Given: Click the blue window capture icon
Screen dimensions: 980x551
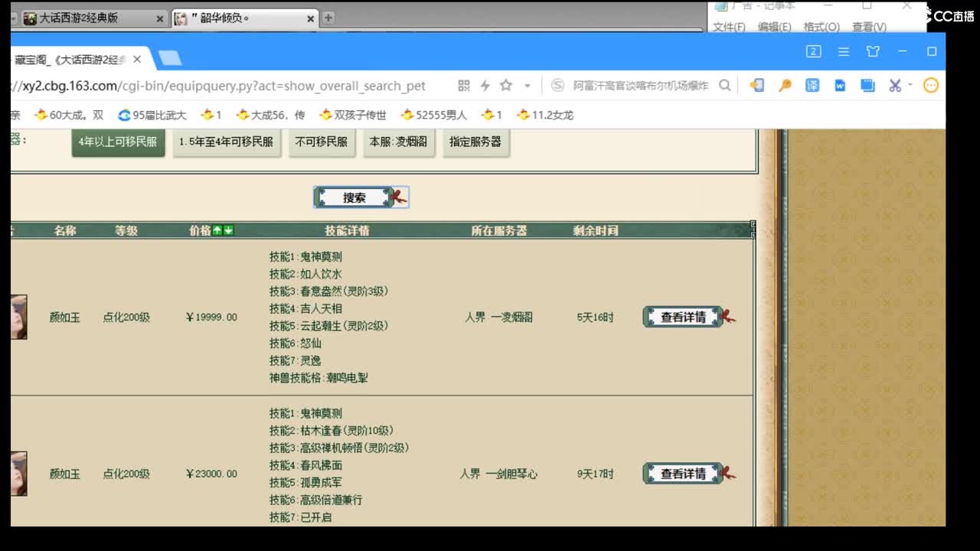Looking at the screenshot, I should (867, 86).
